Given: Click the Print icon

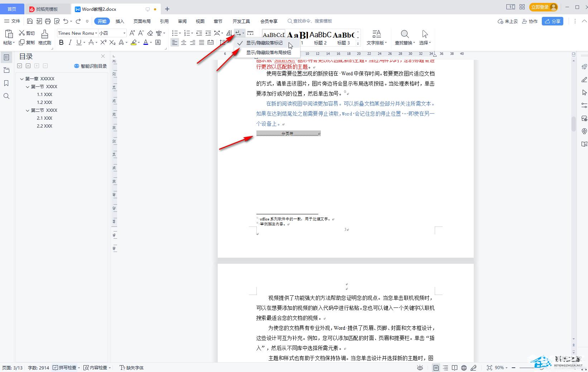Looking at the screenshot, I should tap(48, 21).
